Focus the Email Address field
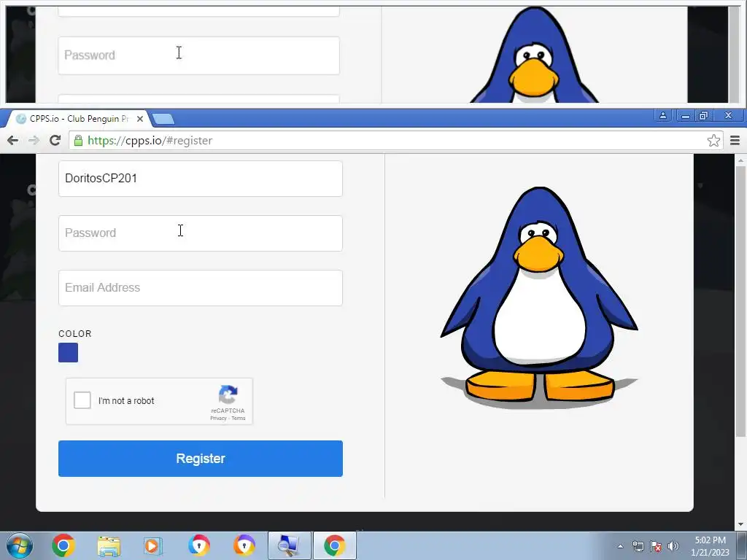Image resolution: width=747 pixels, height=560 pixels. point(201,288)
